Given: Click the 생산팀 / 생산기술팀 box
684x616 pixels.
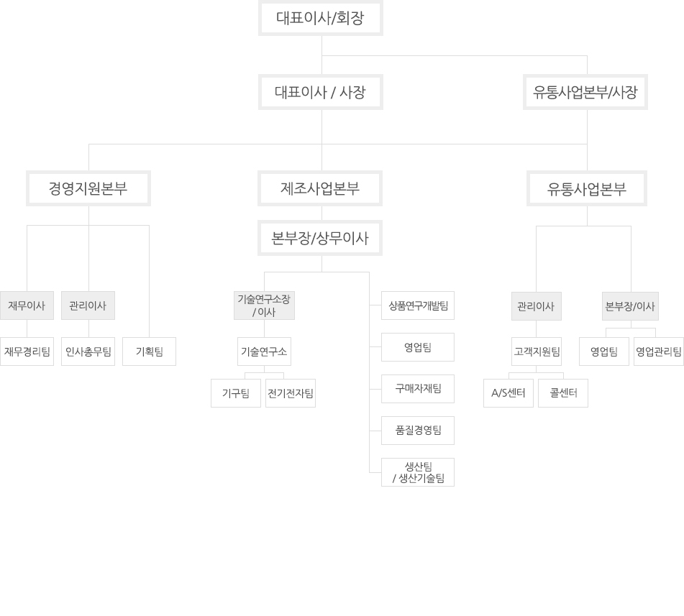Looking at the screenshot, I should click(x=418, y=472).
